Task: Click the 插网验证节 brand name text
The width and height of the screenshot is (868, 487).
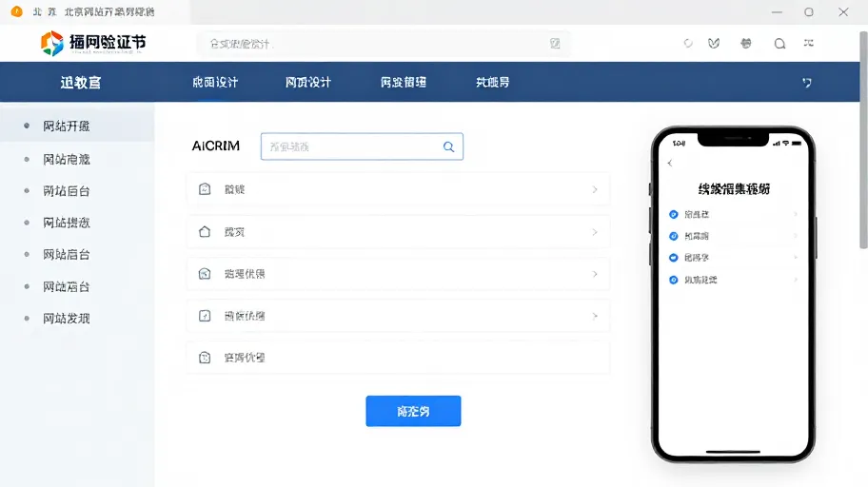Action: click(x=108, y=42)
